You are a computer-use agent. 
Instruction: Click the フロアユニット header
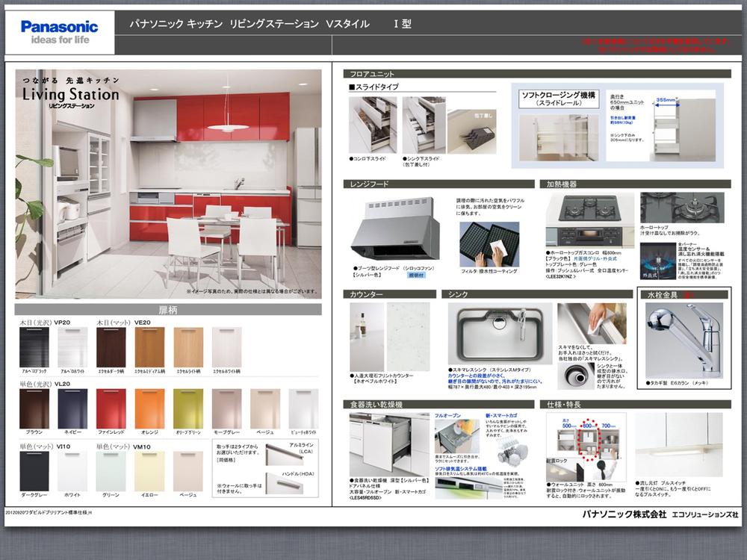tap(373, 74)
